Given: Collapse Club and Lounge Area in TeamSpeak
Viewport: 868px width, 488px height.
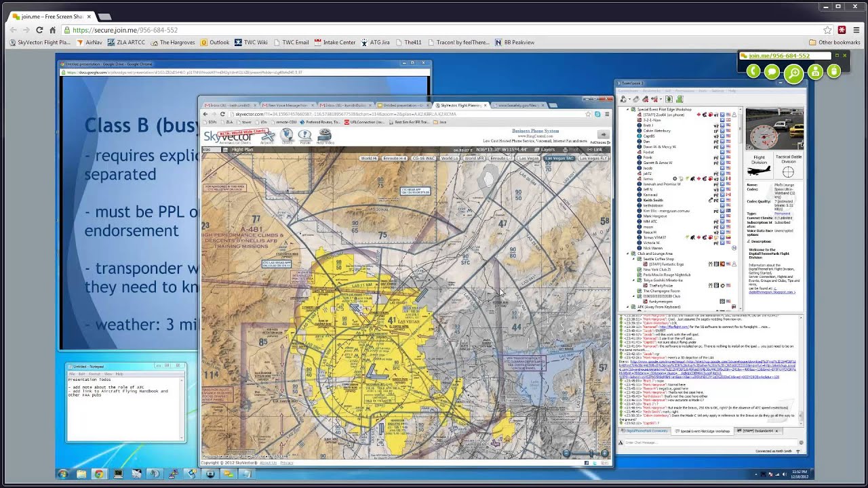Looking at the screenshot, I should point(628,253).
